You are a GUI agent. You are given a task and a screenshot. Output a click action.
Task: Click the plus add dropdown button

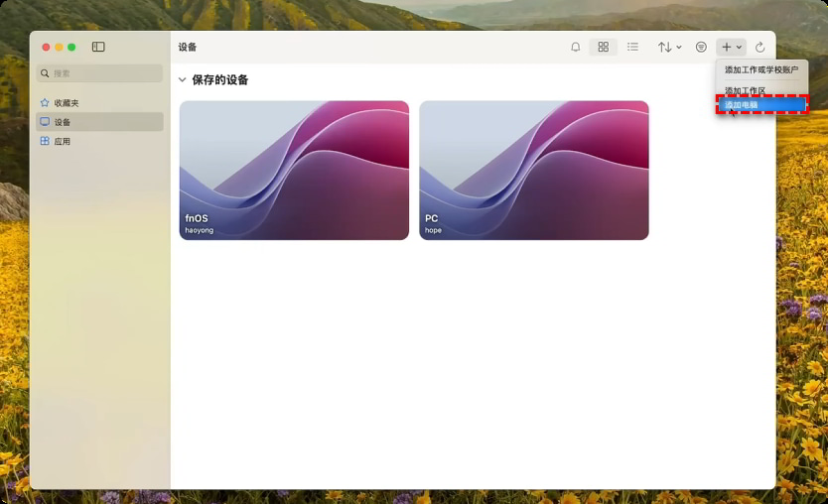click(731, 47)
